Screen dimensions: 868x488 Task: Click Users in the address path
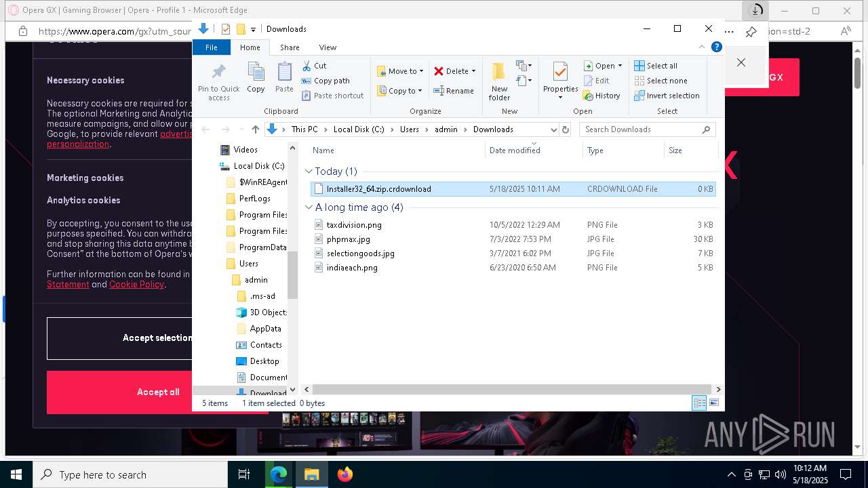click(x=410, y=129)
